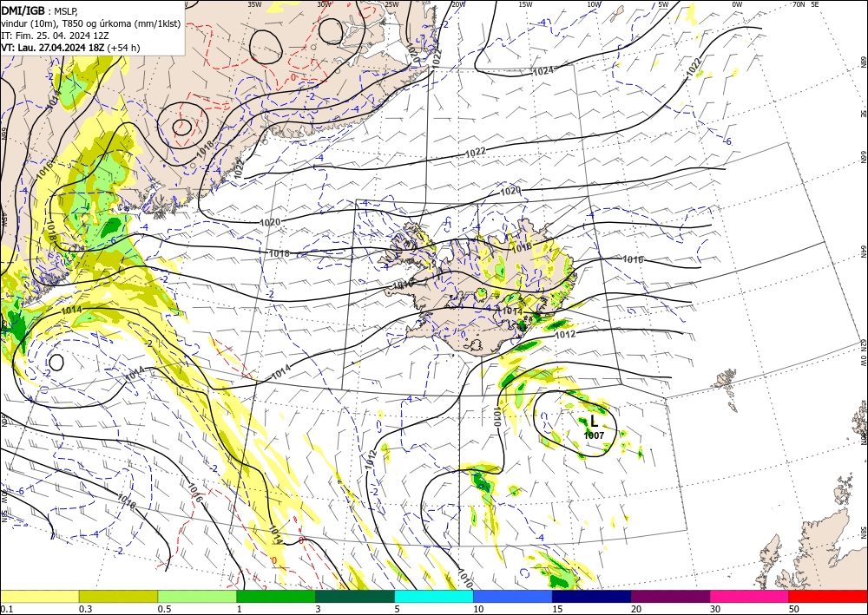Click the '1007' pressure value under the low
This screenshot has width=868, height=615.
[x=594, y=435]
